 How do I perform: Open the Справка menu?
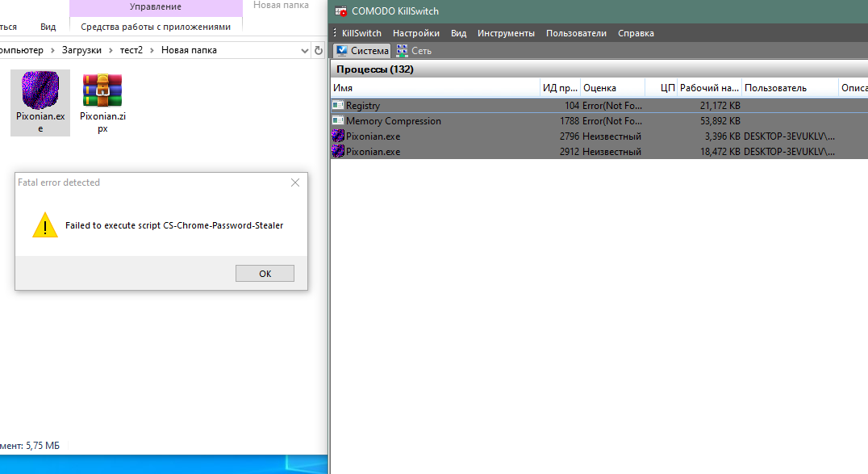[x=636, y=33]
